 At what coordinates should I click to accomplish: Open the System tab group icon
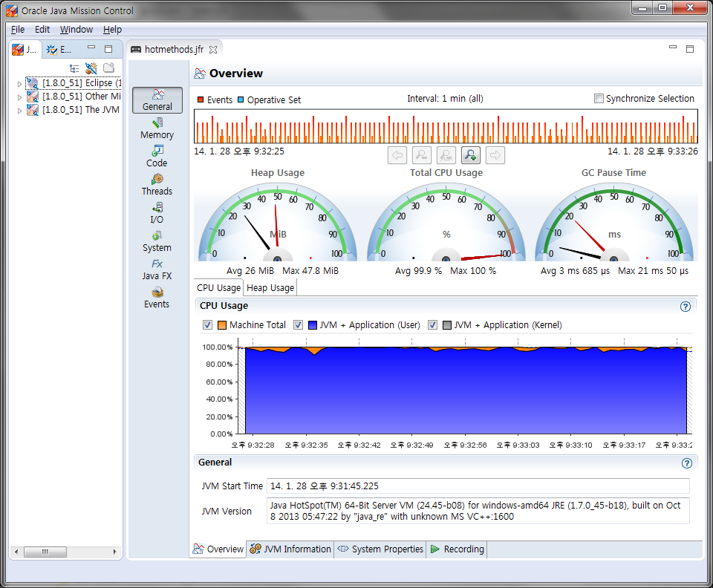click(x=157, y=241)
